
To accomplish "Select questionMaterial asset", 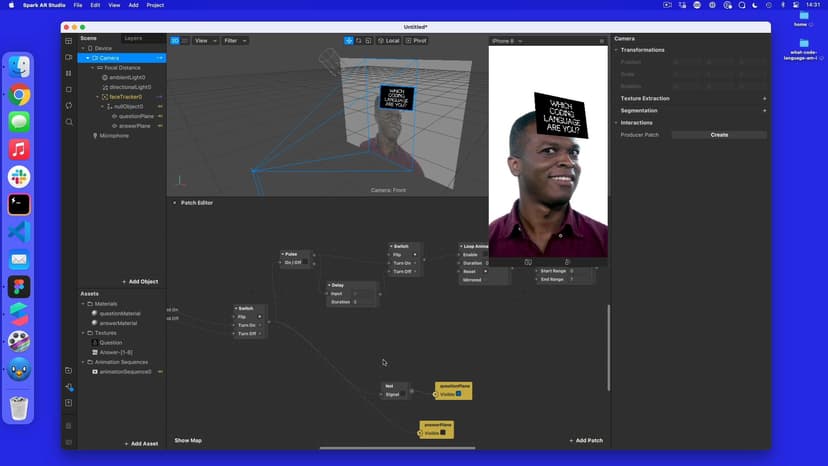I will (x=120, y=314).
